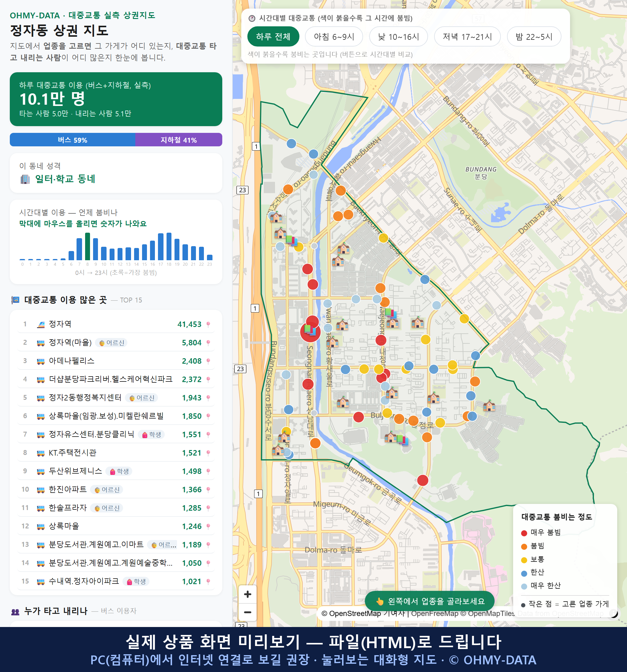This screenshot has height=672, width=627.
Task: Click the location pin for 정자역 row
Action: pyautogui.click(x=208, y=325)
